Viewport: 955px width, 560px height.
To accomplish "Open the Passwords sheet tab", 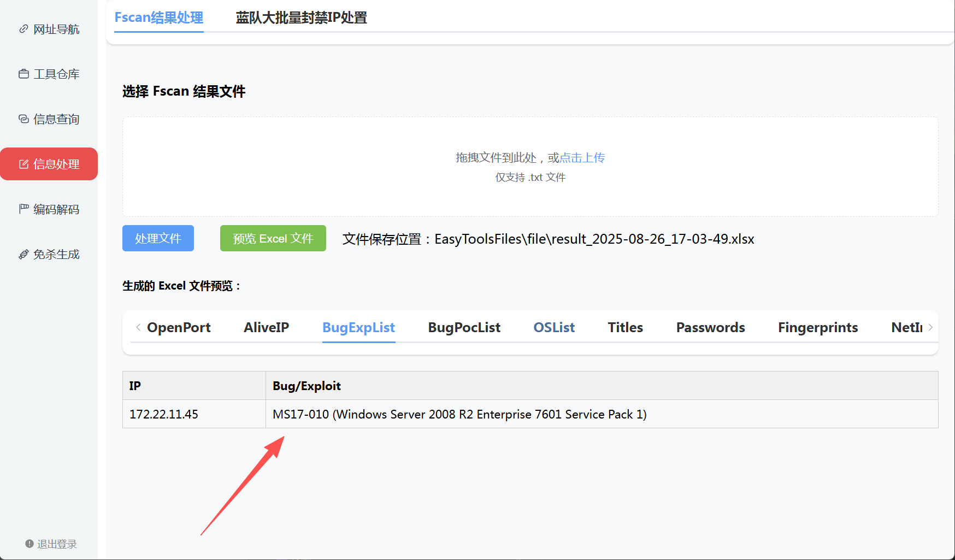I will click(710, 327).
